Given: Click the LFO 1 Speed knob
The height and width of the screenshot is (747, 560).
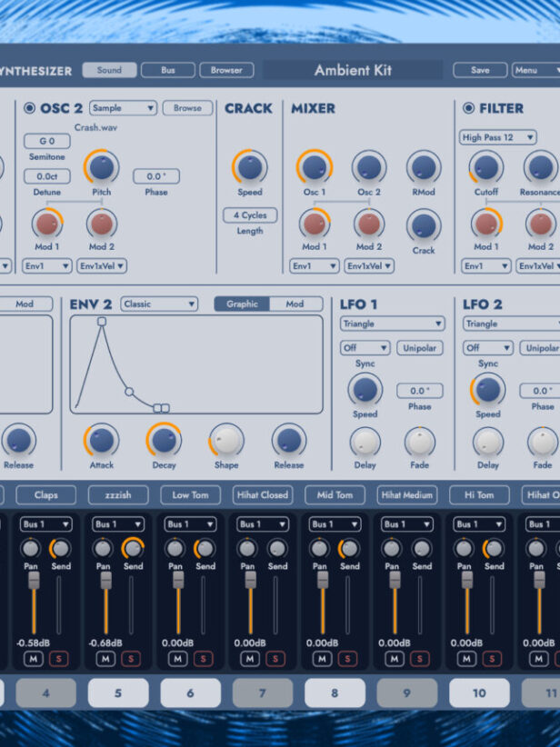Looking at the screenshot, I should pos(365,390).
